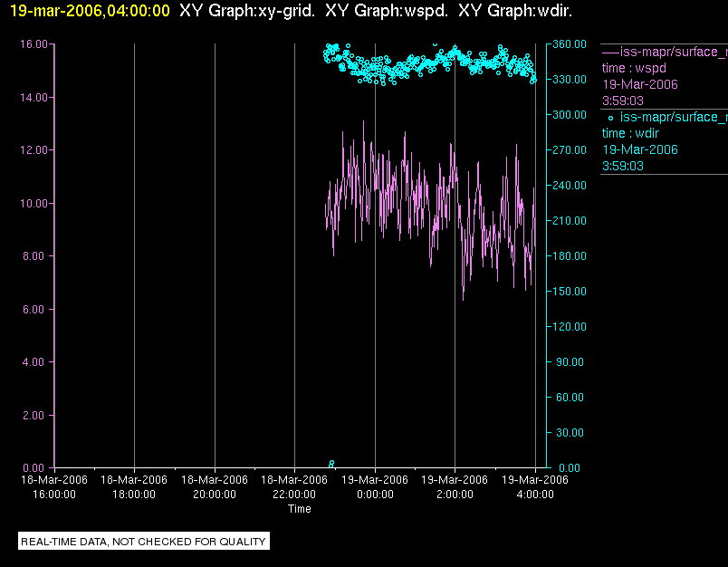Click the 270.00 right axis value
Image resolution: width=728 pixels, height=567 pixels.
pos(570,150)
